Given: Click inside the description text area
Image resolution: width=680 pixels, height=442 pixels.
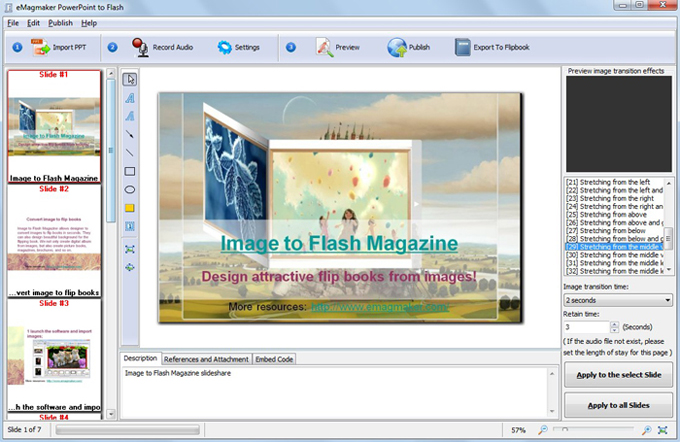Looking at the screenshot, I should [x=334, y=393].
